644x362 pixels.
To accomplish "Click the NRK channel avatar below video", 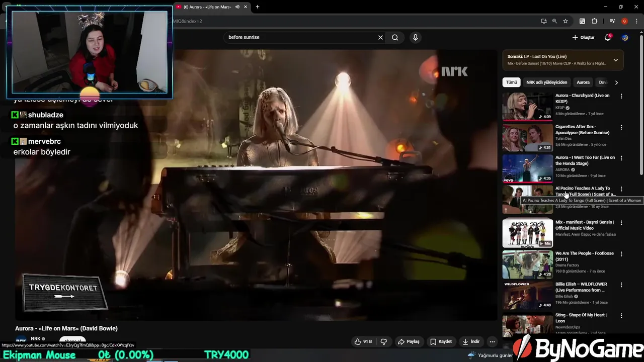I will point(21,340).
